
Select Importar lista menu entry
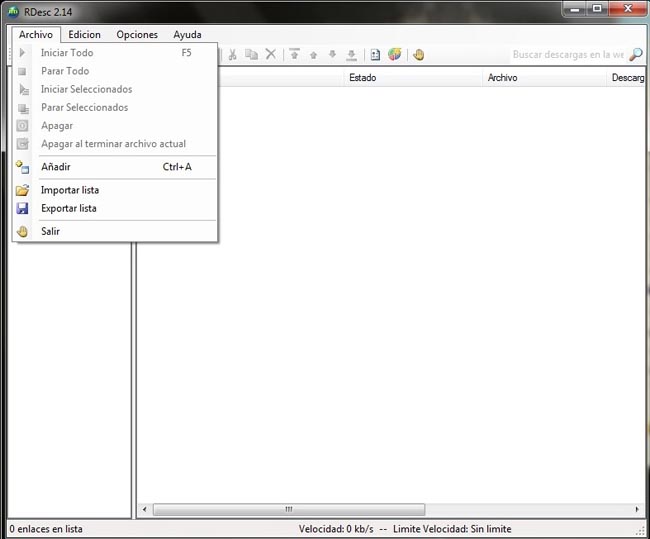(69, 190)
